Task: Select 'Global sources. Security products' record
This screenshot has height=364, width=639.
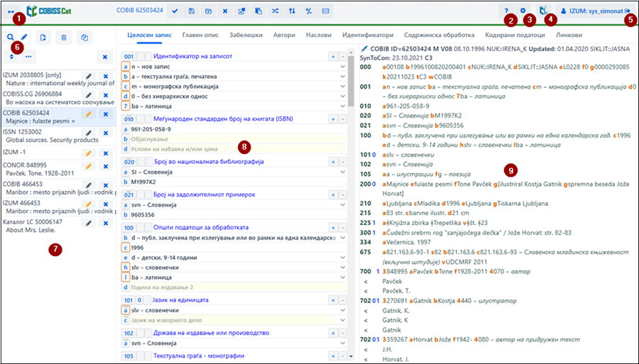Action: [x=52, y=140]
